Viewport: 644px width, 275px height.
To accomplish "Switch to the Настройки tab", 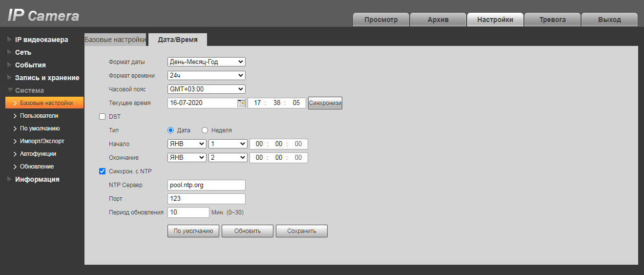I will [x=495, y=20].
